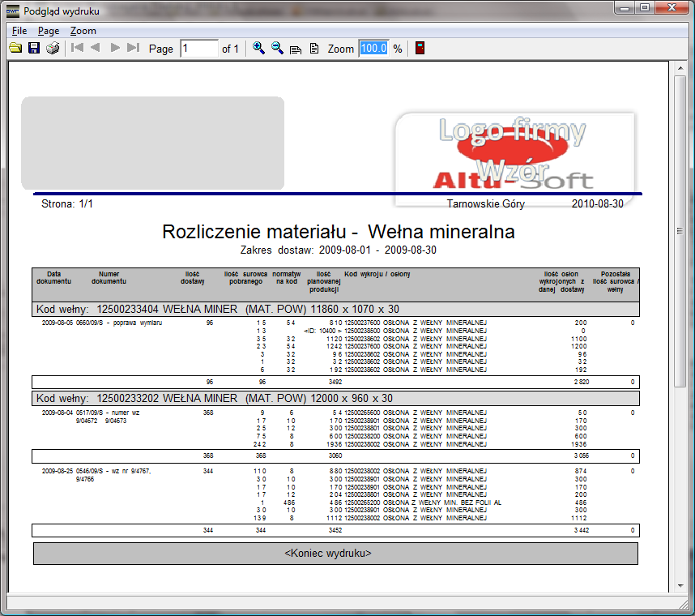
Task: Zoom out with the magnifier minus icon
Action: pyautogui.click(x=277, y=49)
